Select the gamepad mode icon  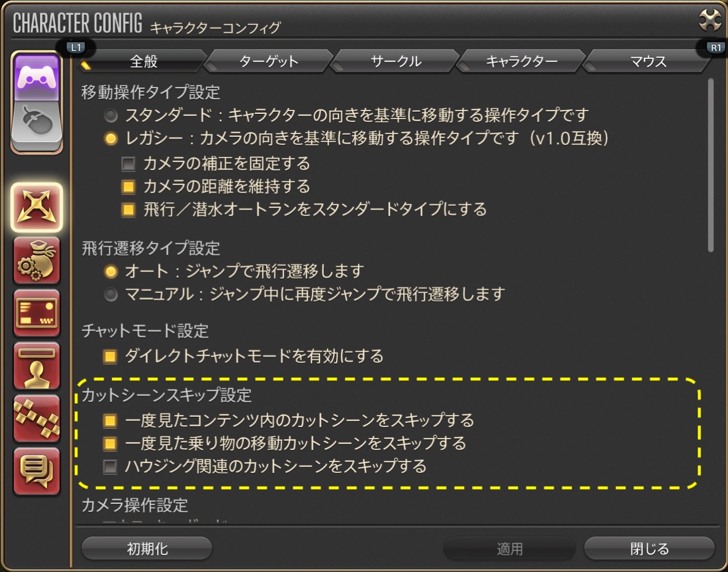[x=37, y=78]
